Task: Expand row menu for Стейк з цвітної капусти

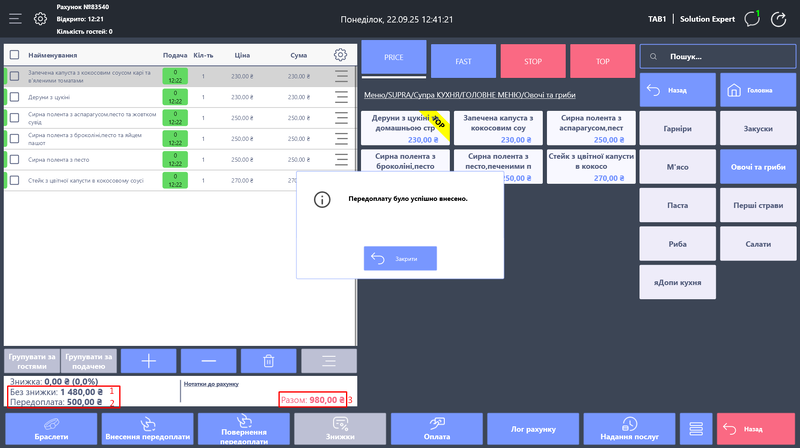Action: [x=341, y=180]
